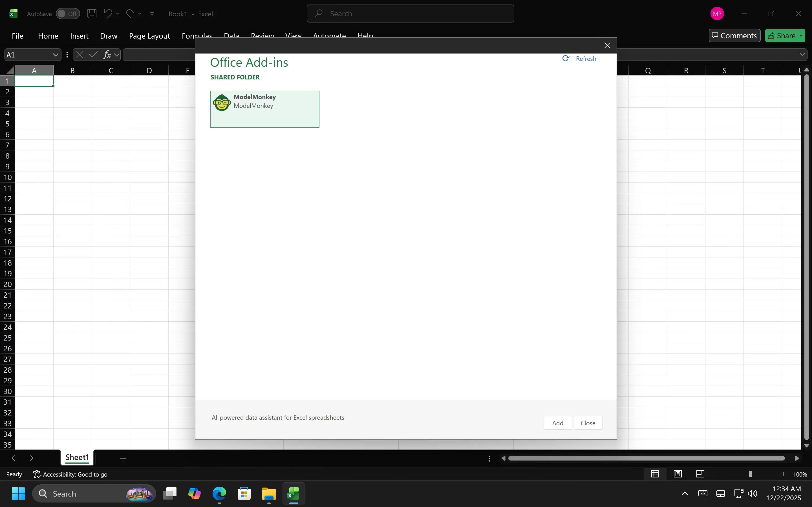
Task: Select the ModelMonkey add-in tile
Action: 264,109
